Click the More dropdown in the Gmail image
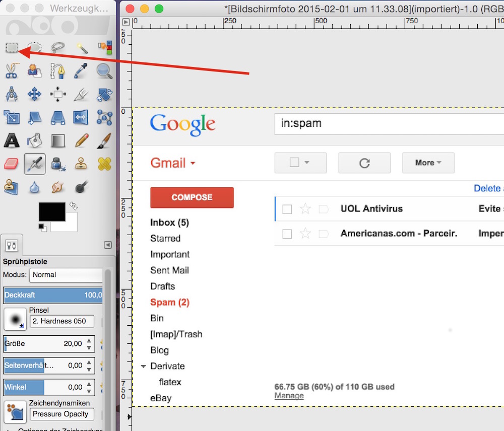Image resolution: width=504 pixels, height=431 pixels. 428,163
